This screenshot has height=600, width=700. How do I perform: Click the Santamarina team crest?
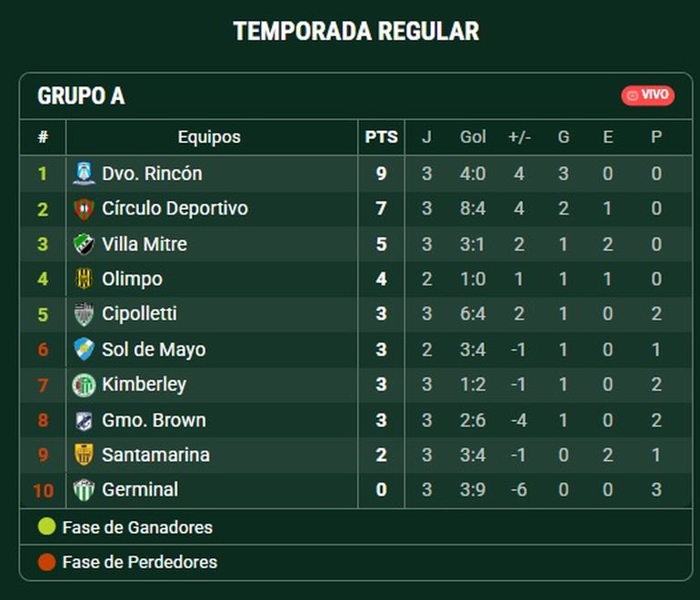click(x=84, y=455)
